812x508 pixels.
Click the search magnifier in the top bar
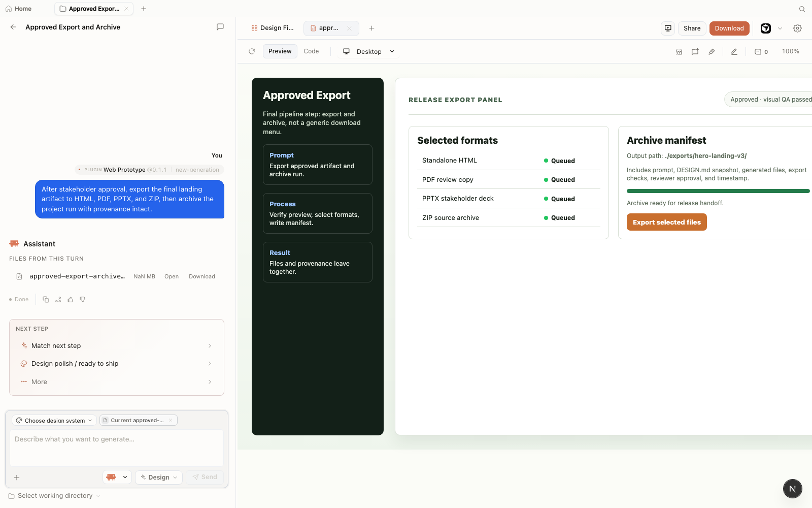click(x=802, y=9)
